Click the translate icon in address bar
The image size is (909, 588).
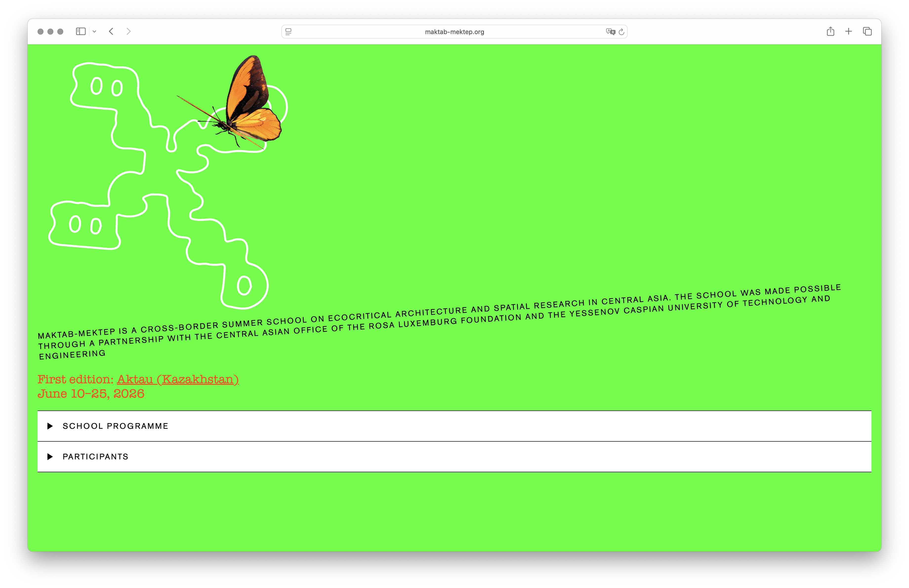[610, 32]
